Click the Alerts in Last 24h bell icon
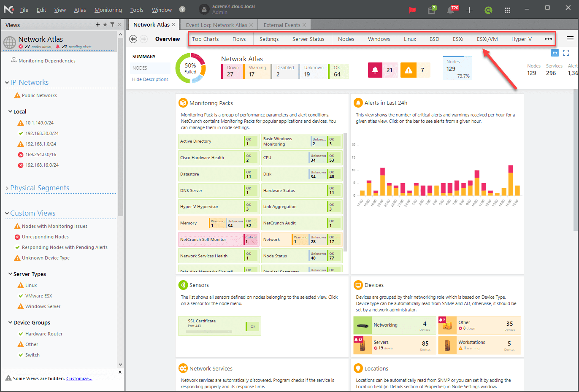The width and height of the screenshot is (579, 392). pos(358,103)
